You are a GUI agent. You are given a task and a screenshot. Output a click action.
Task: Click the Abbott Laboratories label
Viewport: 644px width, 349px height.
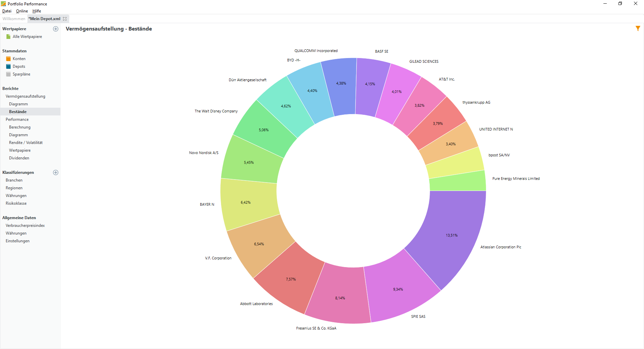coord(256,304)
